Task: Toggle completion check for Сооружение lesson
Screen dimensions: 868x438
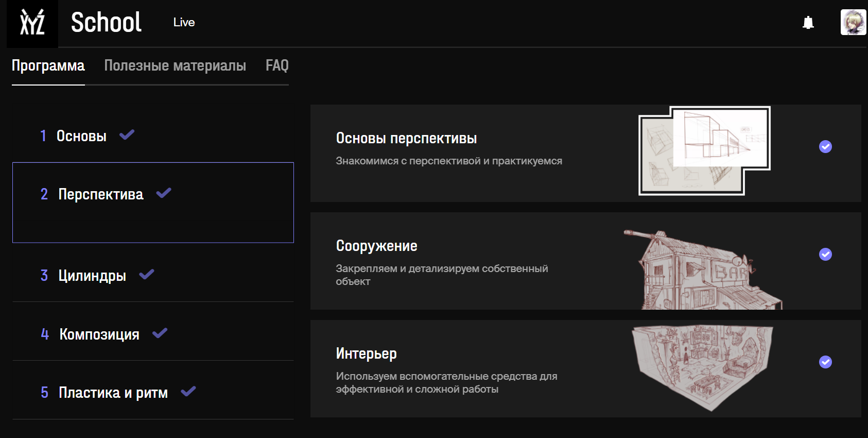Action: tap(825, 255)
